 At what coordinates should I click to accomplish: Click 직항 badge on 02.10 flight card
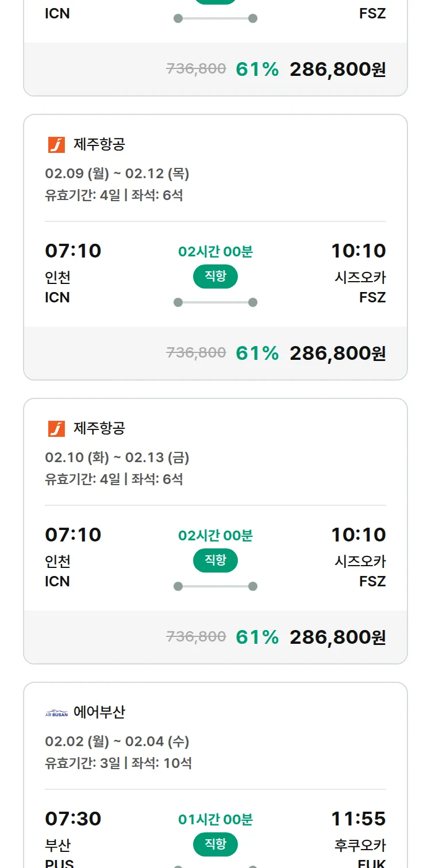click(215, 560)
